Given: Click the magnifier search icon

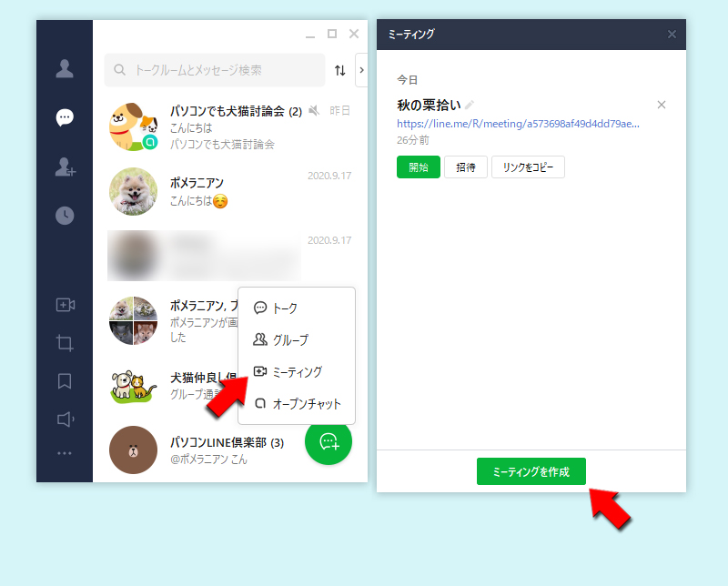Looking at the screenshot, I should pyautogui.click(x=119, y=70).
